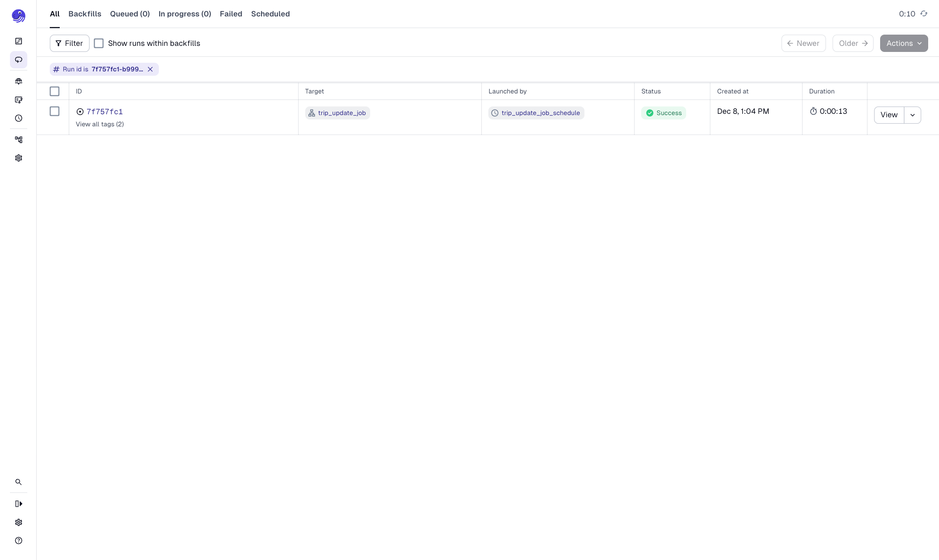Check the run 7f757fc1 row checkbox
The width and height of the screenshot is (939, 560).
coord(55,112)
